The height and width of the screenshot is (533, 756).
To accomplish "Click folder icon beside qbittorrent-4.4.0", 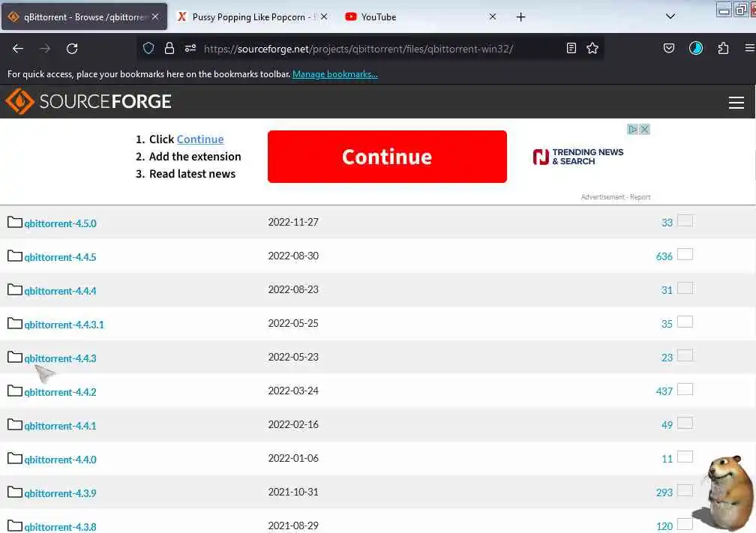I will 15,458.
